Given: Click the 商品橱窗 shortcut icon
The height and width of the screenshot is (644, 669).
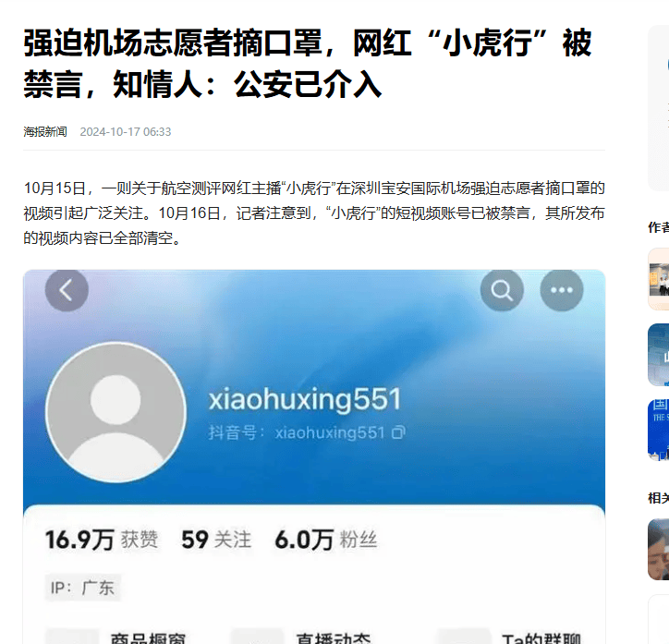Looking at the screenshot, I should pyautogui.click(x=72, y=637).
